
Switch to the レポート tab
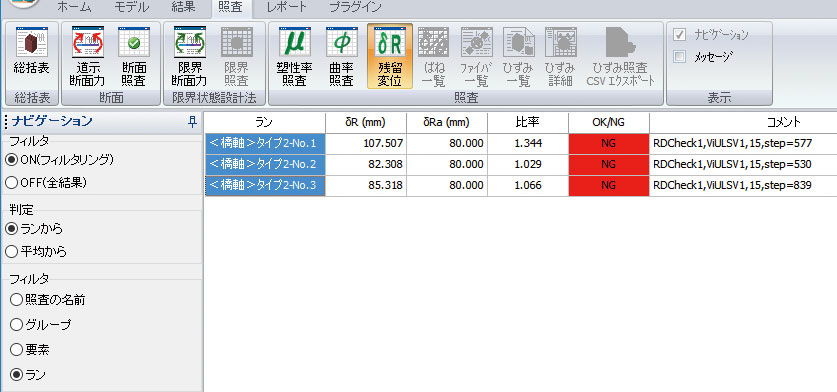pos(287,7)
